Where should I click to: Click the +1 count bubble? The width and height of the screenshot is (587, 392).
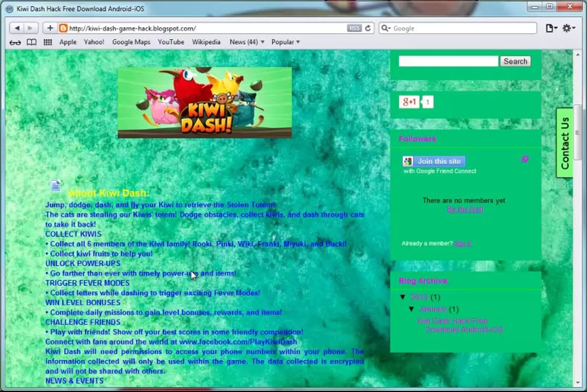pos(427,102)
